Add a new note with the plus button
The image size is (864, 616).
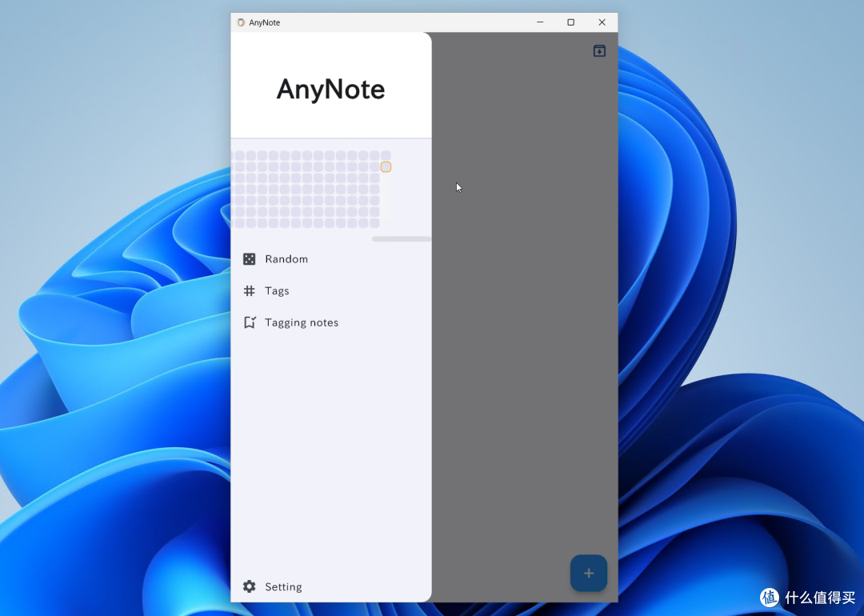click(x=589, y=573)
